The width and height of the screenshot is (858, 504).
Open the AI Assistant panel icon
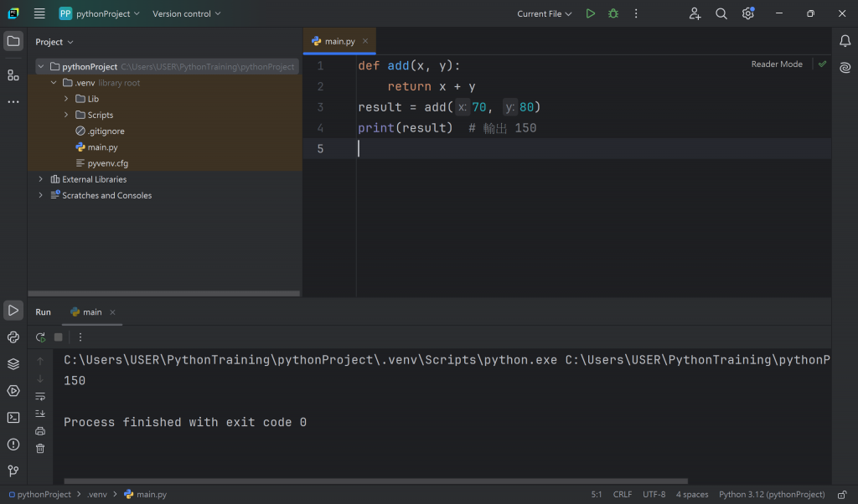(845, 68)
